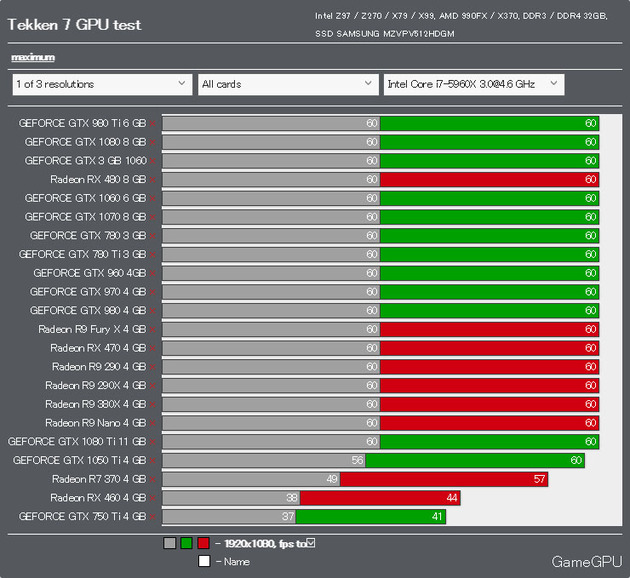Click the green legend color swatch
630x578 pixels.
tap(186, 543)
